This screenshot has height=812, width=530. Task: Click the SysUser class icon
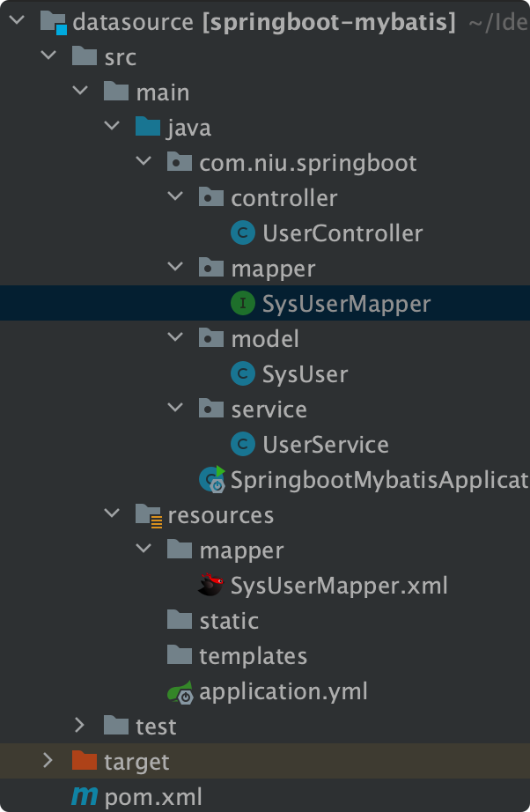pyautogui.click(x=242, y=374)
